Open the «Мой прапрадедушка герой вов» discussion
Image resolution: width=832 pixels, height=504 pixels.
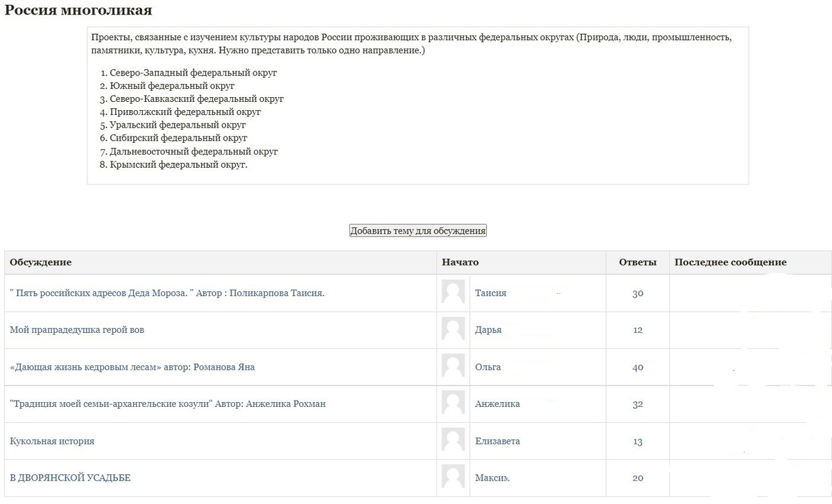(x=77, y=330)
